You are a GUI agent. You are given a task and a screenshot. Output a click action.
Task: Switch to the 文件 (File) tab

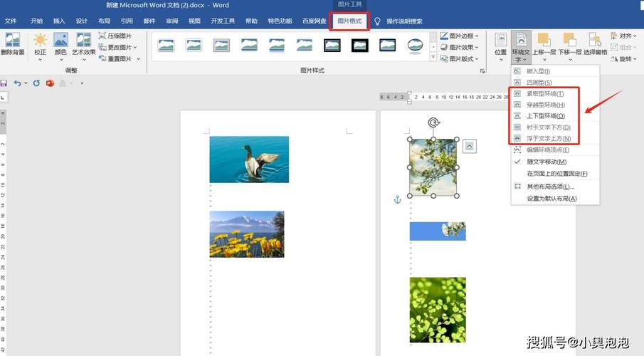[x=11, y=21]
